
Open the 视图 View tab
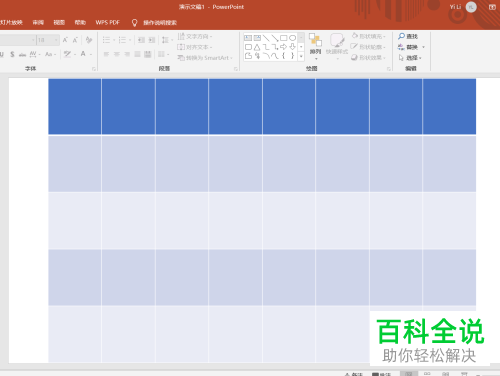59,22
